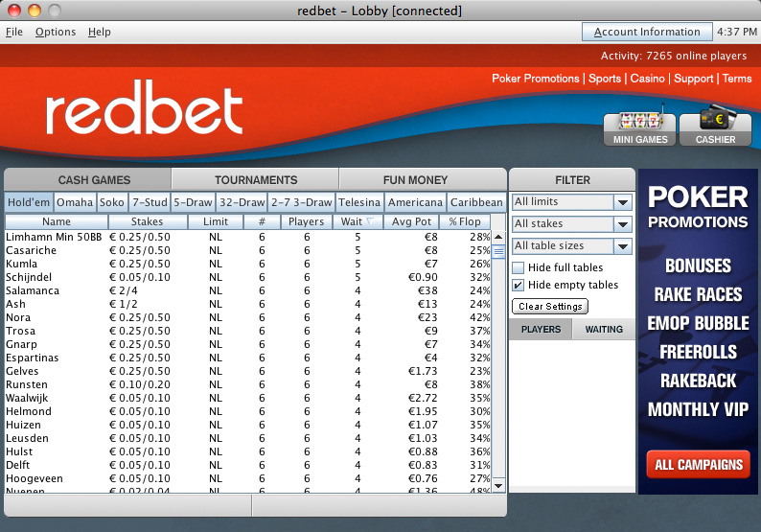The image size is (761, 532).
Task: Select the Runsten table row
Action: tap(248, 384)
